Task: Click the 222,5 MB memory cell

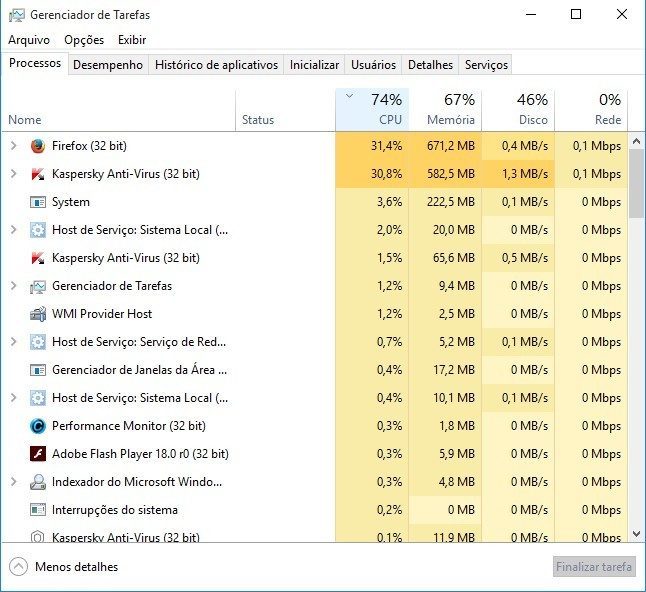Action: (x=445, y=202)
